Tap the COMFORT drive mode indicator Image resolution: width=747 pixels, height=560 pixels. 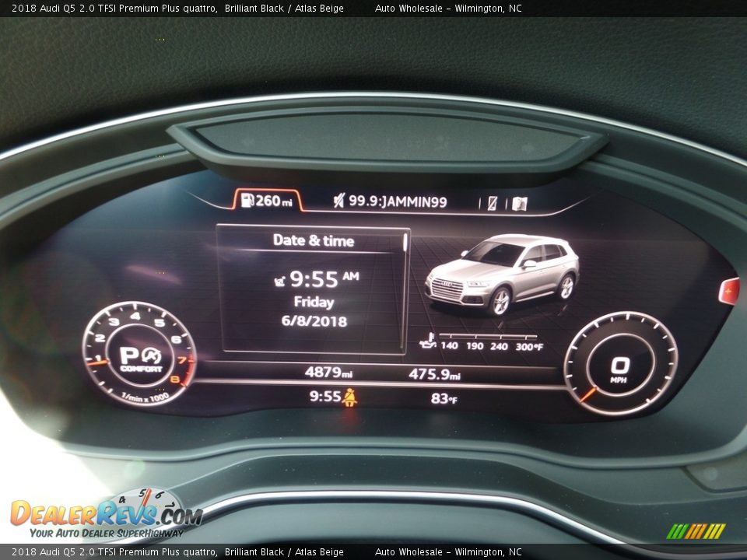pos(141,368)
